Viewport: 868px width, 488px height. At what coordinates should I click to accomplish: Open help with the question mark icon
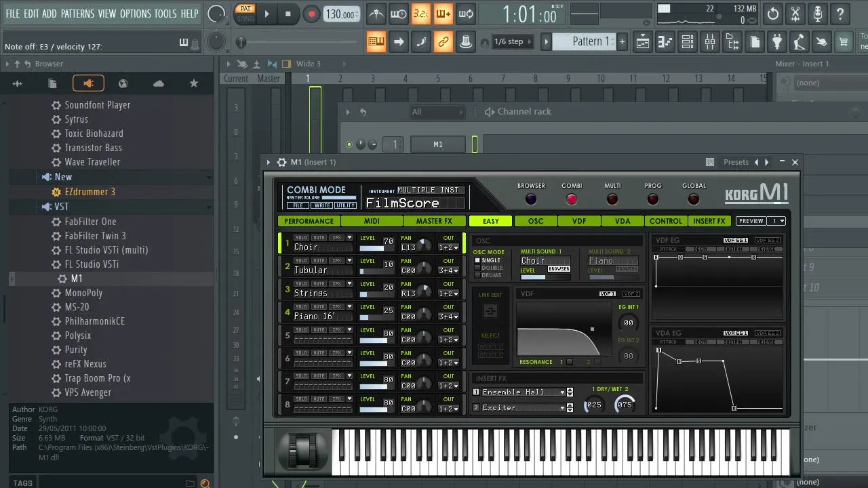(840, 14)
